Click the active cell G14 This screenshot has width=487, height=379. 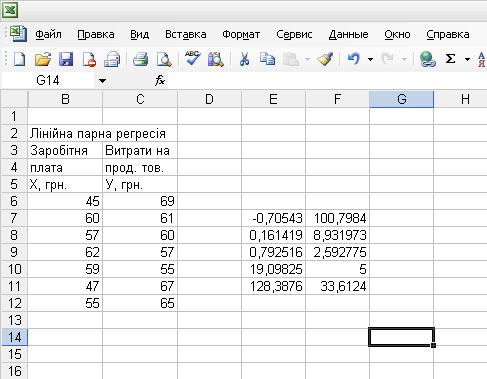pyautogui.click(x=402, y=337)
